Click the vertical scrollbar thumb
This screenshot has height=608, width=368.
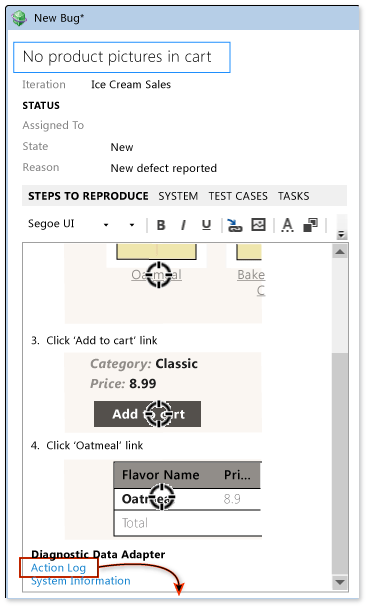point(340,463)
